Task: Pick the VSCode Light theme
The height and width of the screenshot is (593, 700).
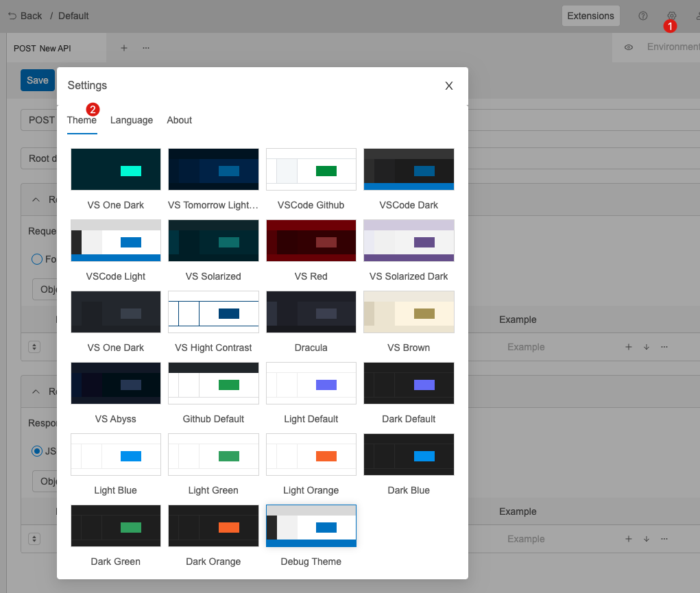Action: pos(116,240)
